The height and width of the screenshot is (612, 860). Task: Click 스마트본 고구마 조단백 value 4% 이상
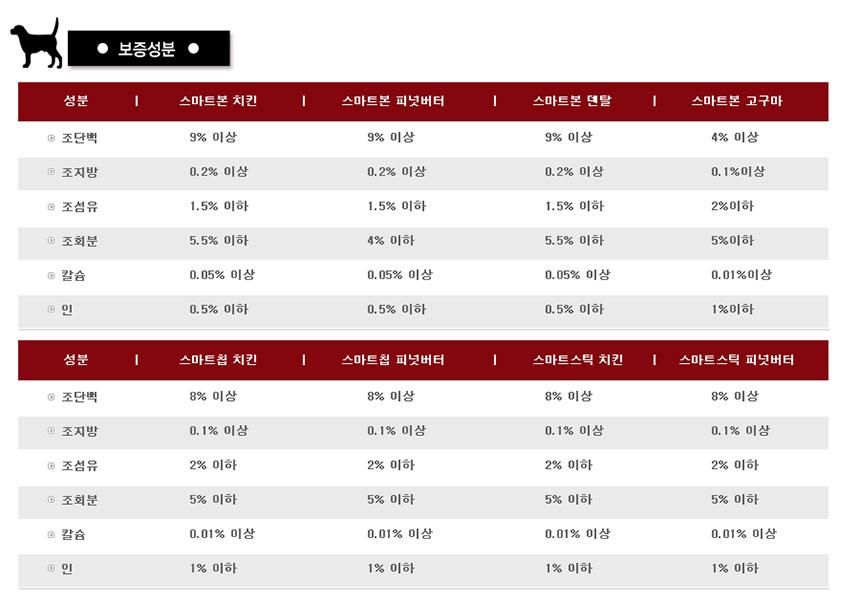point(734,138)
